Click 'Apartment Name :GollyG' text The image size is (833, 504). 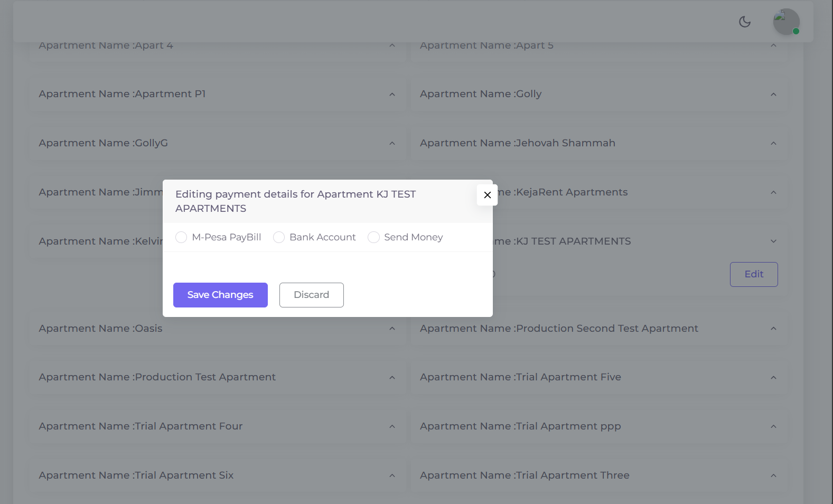pyautogui.click(x=103, y=143)
